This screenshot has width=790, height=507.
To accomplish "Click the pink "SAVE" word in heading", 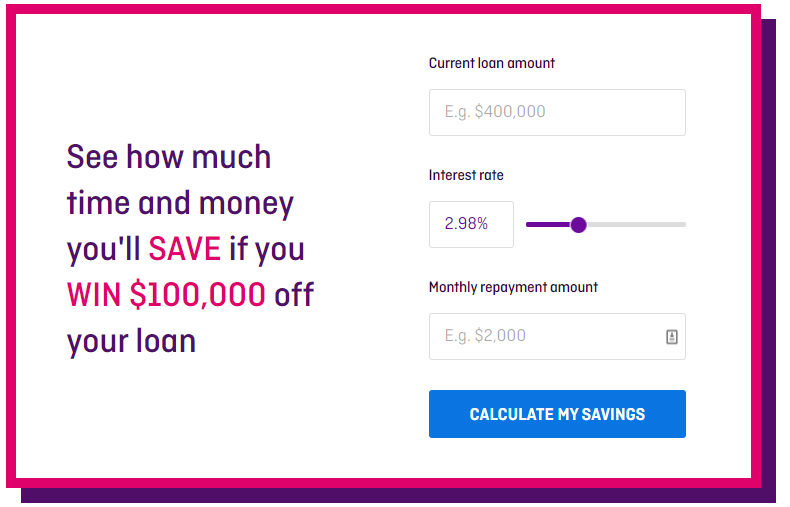I will tap(184, 248).
